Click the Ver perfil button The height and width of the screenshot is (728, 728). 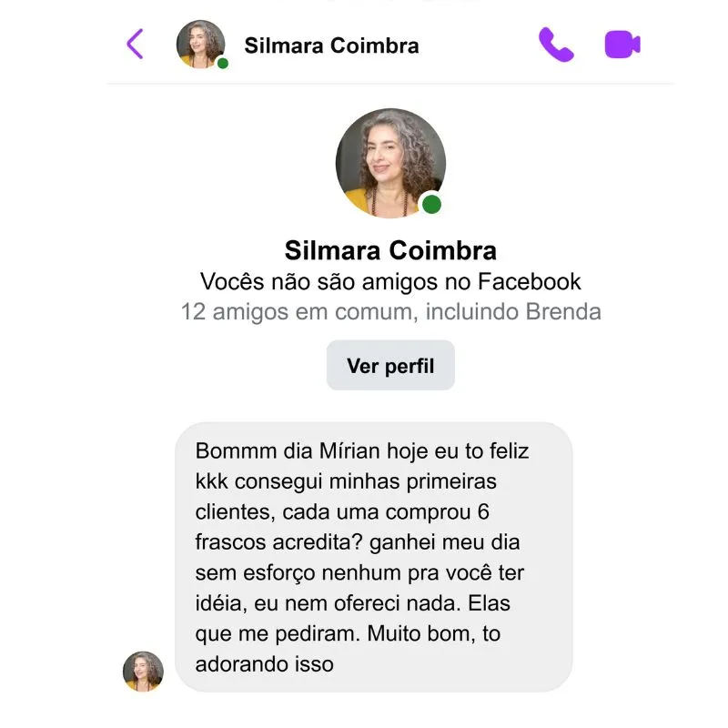390,366
